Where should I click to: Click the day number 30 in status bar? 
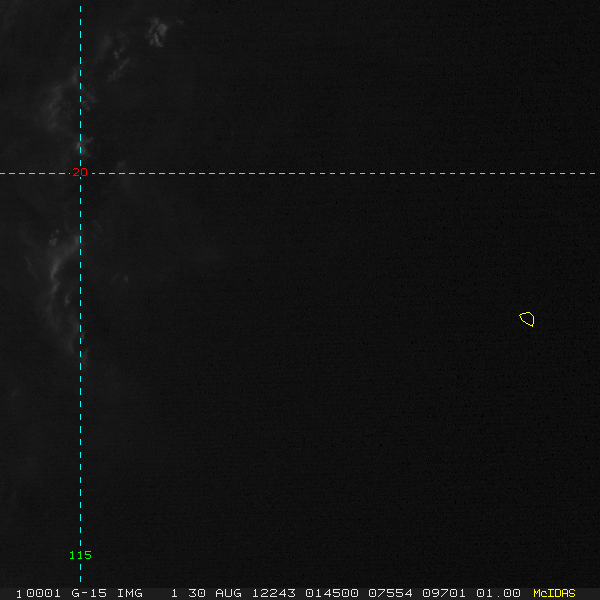pyautogui.click(x=197, y=593)
